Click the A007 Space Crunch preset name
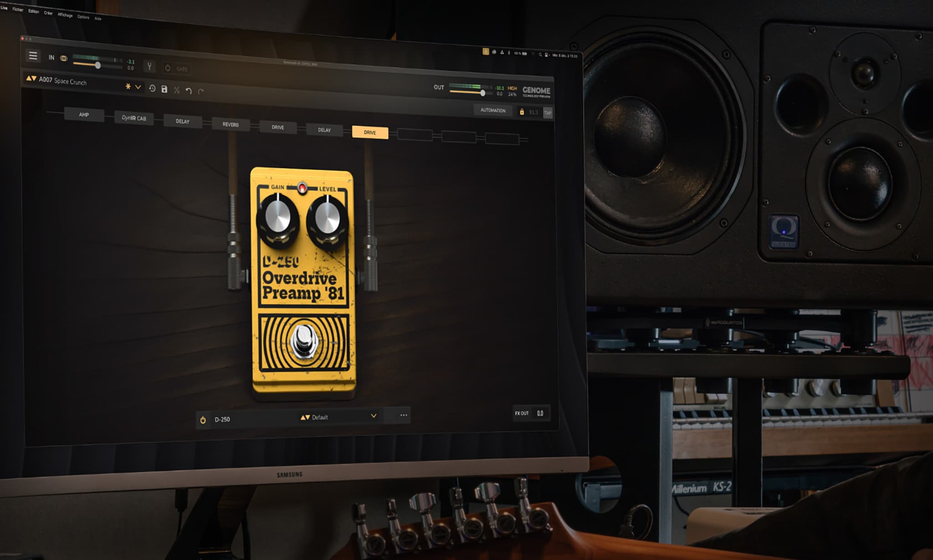The width and height of the screenshot is (933, 560). pos(62,81)
